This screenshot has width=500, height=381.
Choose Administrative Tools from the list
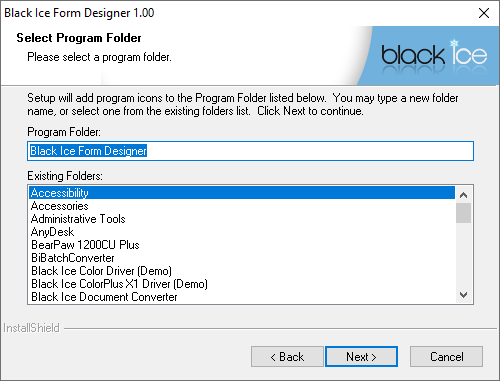click(x=242, y=219)
